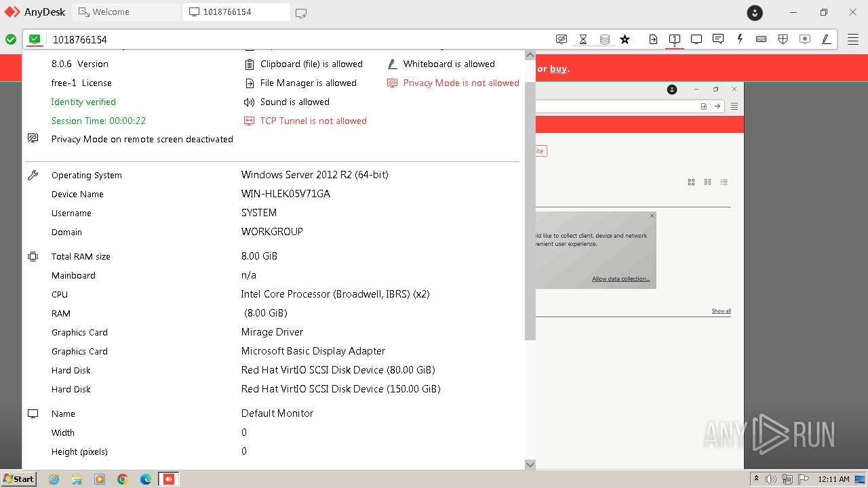Click the 'WORKGROUP' domain value
Screen dimensions: 868x488
[272, 232]
